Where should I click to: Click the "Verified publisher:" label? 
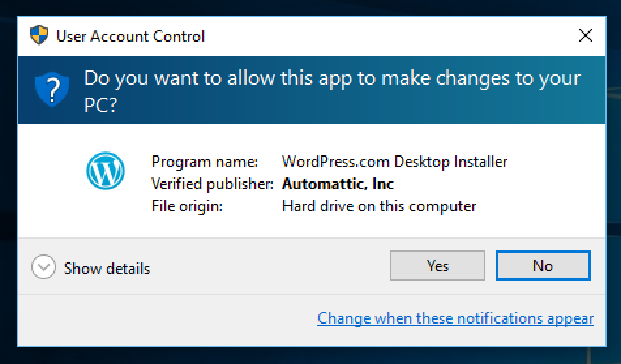click(x=212, y=184)
